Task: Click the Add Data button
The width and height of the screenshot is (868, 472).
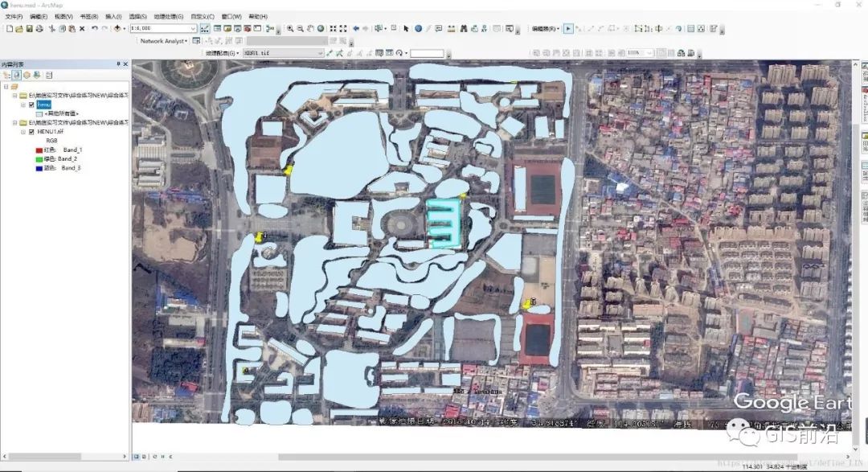Action: pyautogui.click(x=117, y=28)
